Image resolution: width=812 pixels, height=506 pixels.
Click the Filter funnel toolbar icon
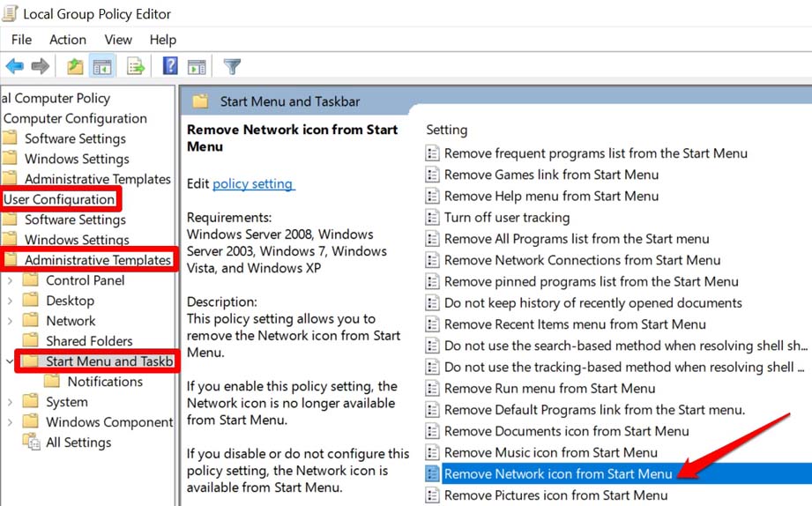232,66
